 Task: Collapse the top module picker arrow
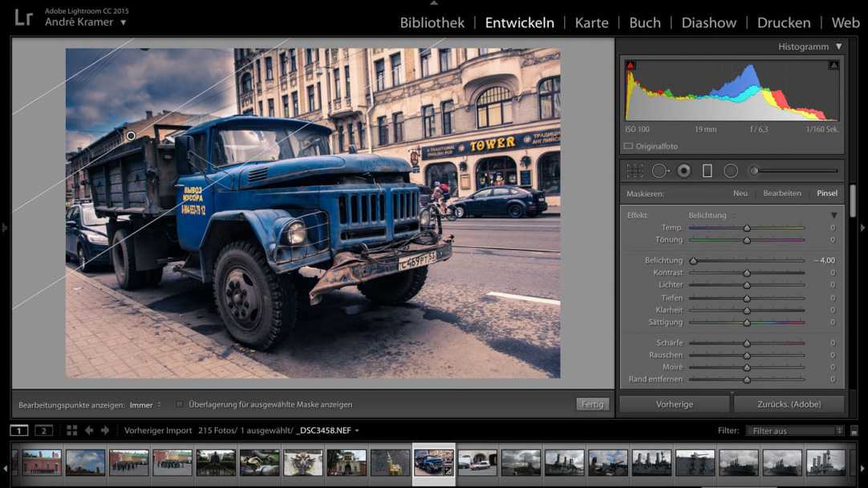click(434, 2)
